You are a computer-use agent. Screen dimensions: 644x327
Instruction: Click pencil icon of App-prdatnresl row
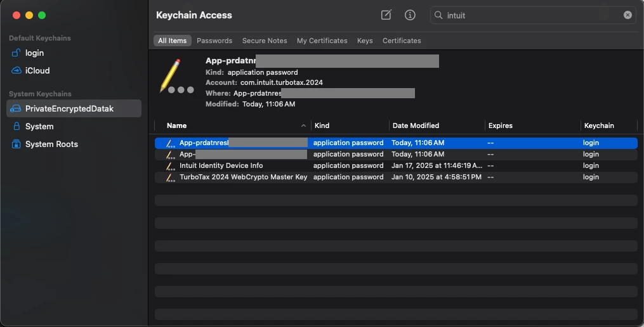170,143
